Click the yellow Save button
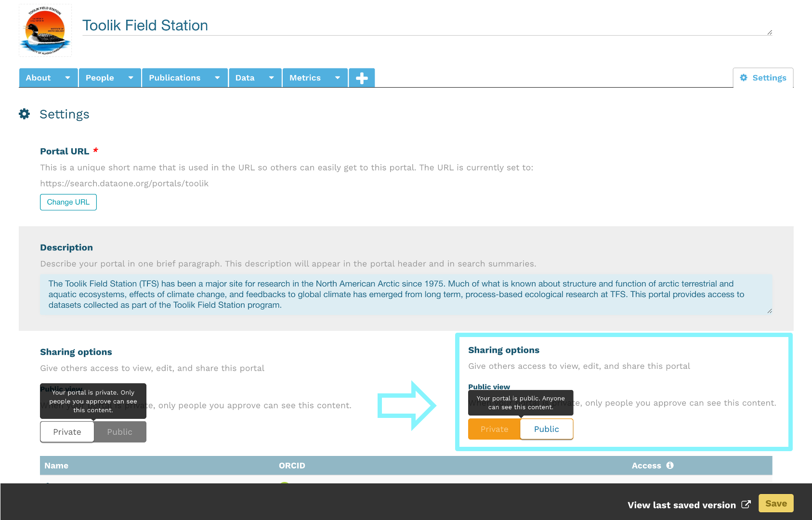This screenshot has width=812, height=520. pyautogui.click(x=776, y=503)
